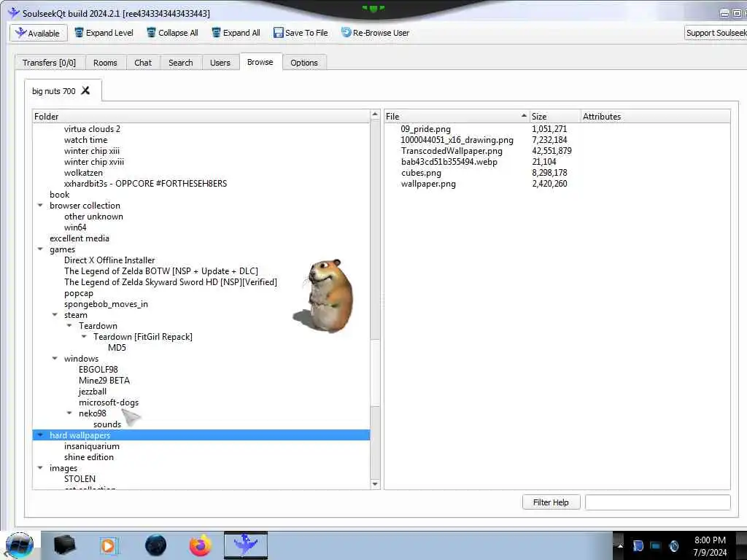Select the shine edition folder
The height and width of the screenshot is (560, 747).
click(89, 457)
